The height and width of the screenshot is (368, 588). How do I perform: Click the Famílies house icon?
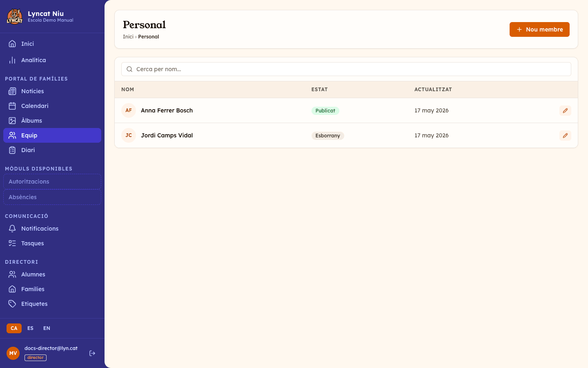coord(12,289)
